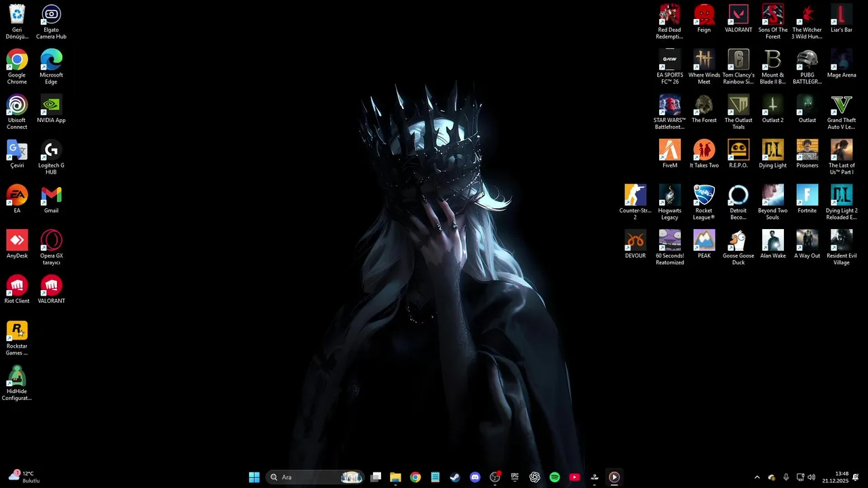Expand the hidden system tray icons chevron
868x488 pixels.
(757, 477)
